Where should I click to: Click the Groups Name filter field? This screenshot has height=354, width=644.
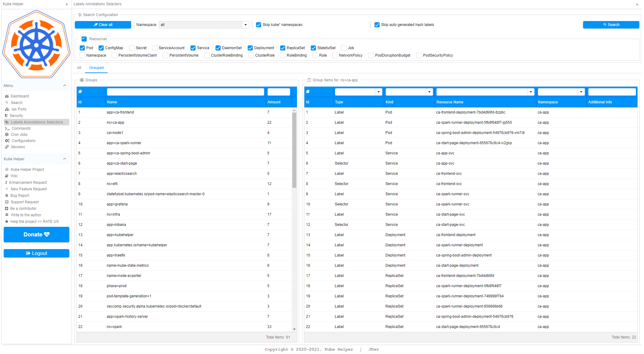point(185,92)
